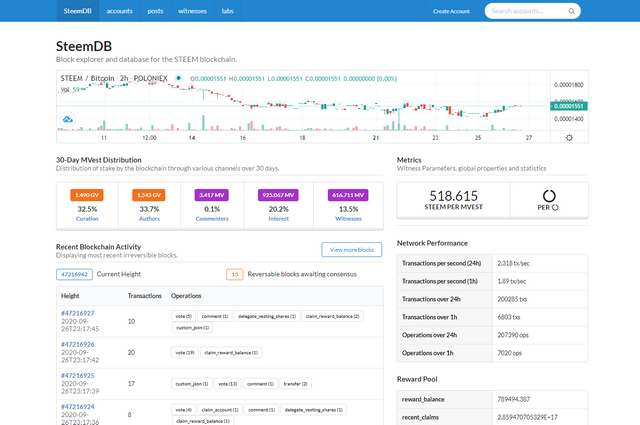Open the labs menu item

pos(227,11)
